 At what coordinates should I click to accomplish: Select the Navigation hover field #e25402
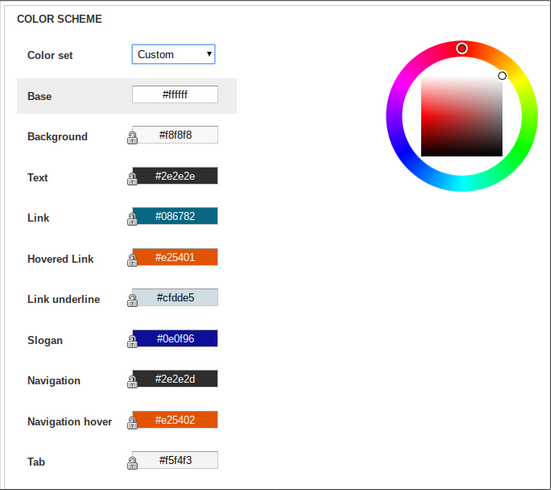[x=175, y=420]
